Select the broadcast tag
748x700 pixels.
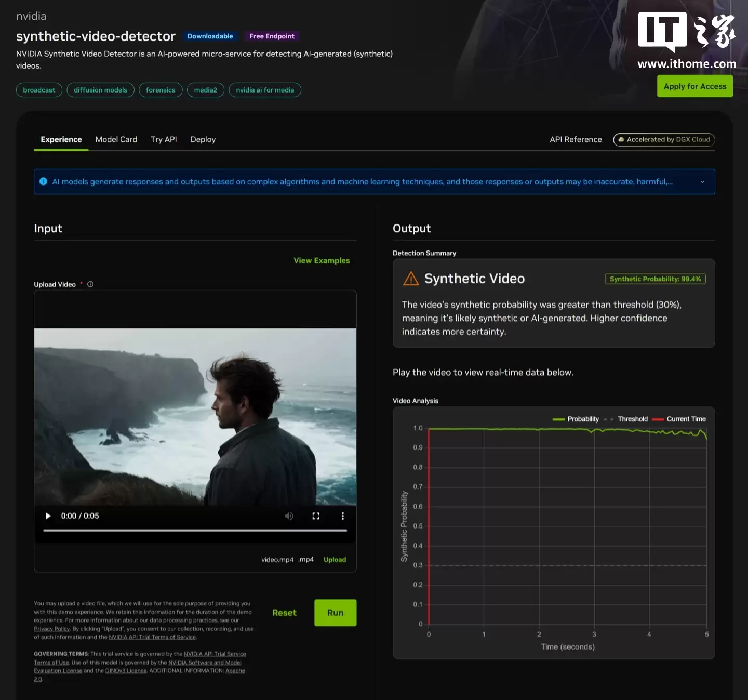click(x=39, y=90)
